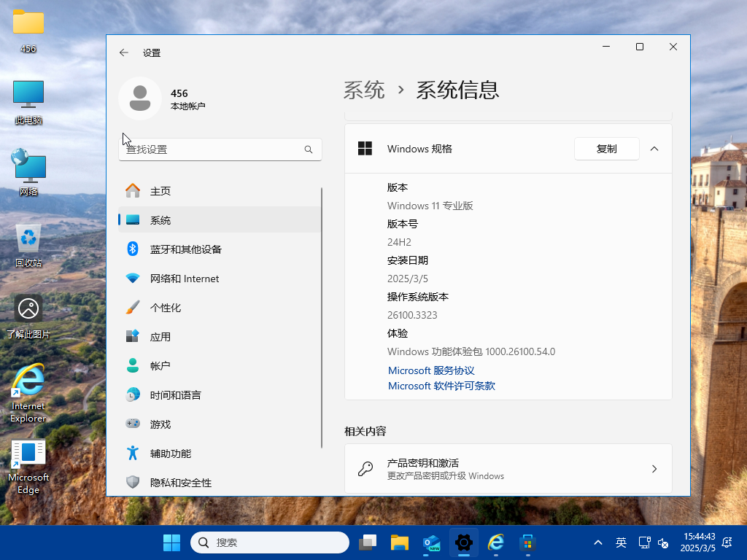Open Internet Explorer from the taskbar
The width and height of the screenshot is (747, 560).
tap(496, 542)
